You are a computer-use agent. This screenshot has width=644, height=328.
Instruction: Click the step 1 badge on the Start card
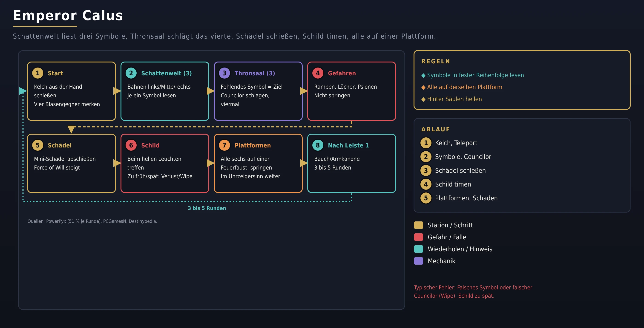pyautogui.click(x=38, y=73)
